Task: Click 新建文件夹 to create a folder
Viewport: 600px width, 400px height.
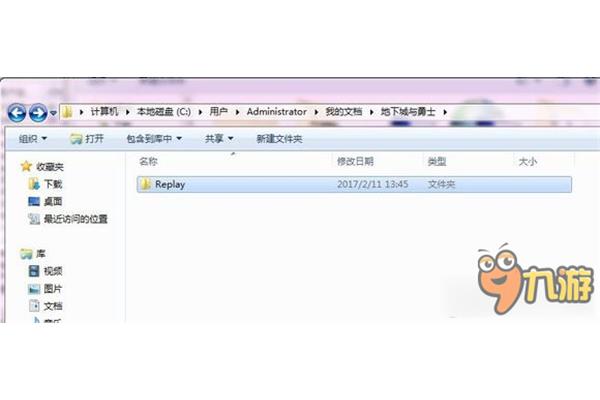Action: click(x=279, y=139)
